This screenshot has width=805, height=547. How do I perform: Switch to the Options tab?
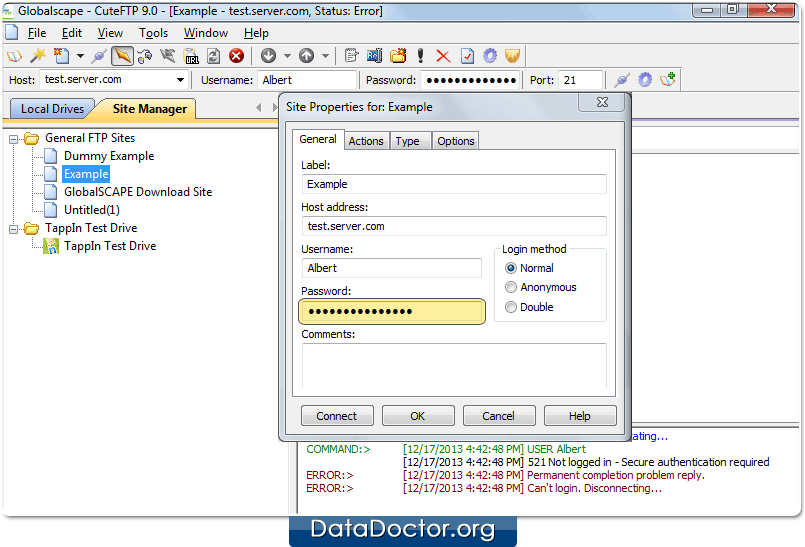pos(456,141)
